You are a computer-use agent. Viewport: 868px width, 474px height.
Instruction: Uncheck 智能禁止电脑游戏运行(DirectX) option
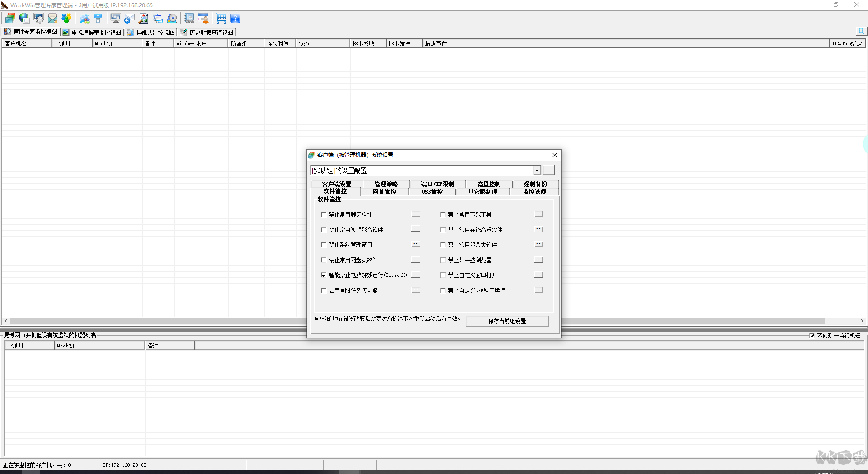324,275
